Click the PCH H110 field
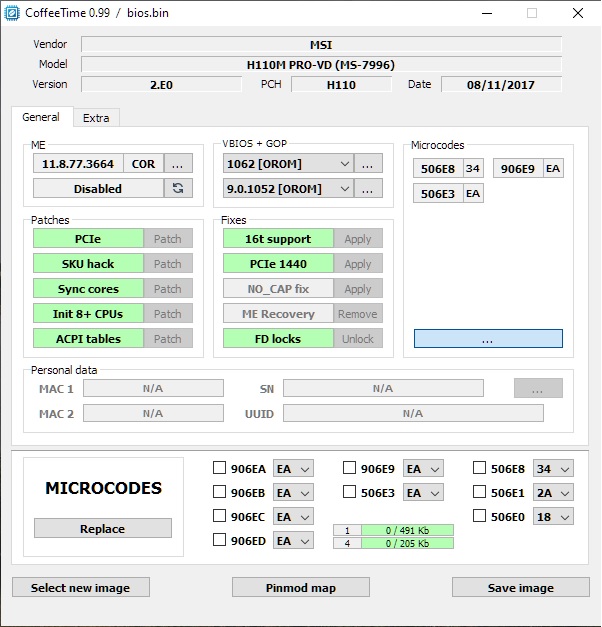The height and width of the screenshot is (627, 602). coord(341,84)
